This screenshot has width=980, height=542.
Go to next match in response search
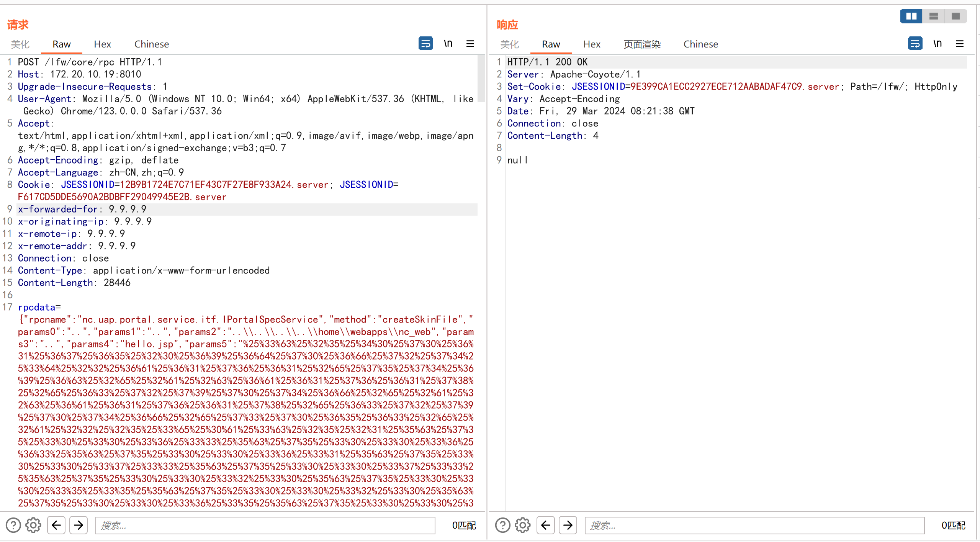(568, 525)
